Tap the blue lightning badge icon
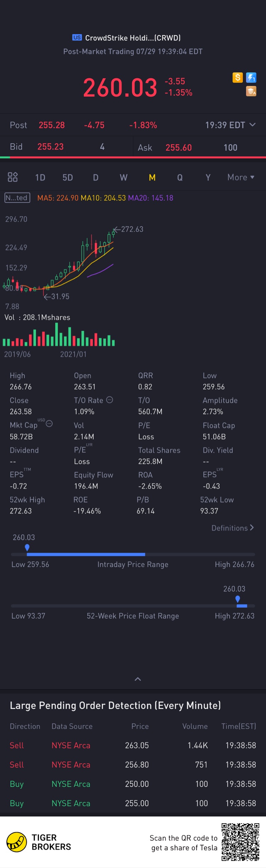The width and height of the screenshot is (266, 868). click(251, 77)
